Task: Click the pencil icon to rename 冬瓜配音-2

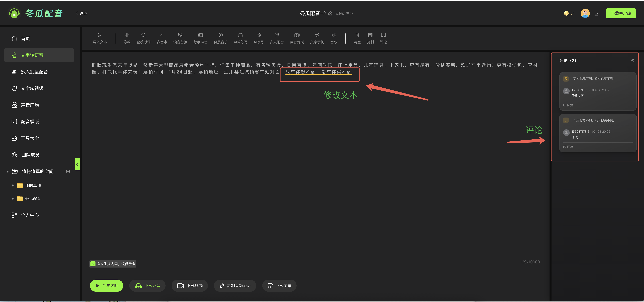Action: (x=330, y=13)
